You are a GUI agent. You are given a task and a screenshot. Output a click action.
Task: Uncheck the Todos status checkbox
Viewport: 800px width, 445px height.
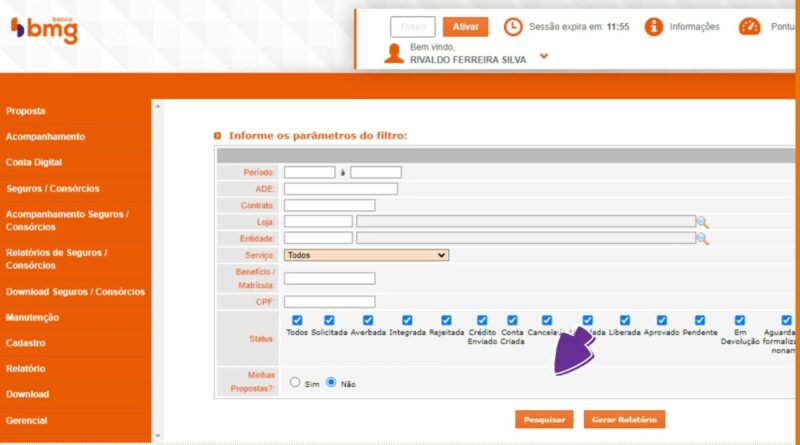point(297,320)
